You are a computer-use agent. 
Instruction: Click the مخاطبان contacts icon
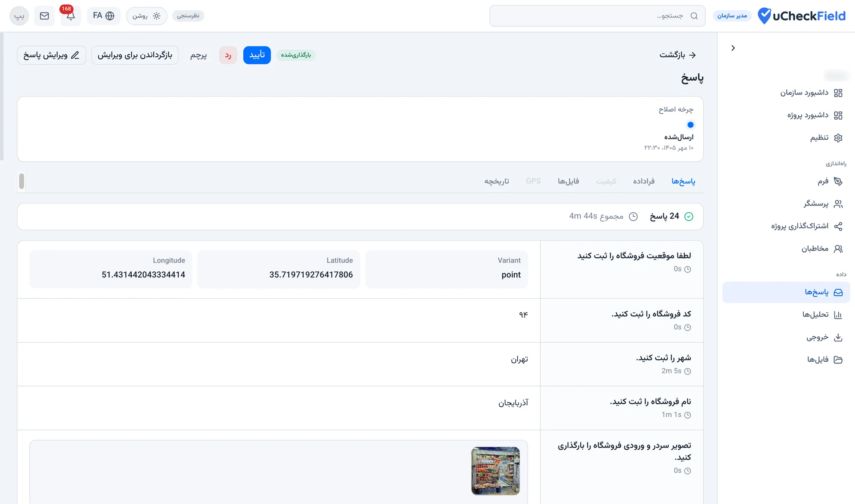click(x=838, y=249)
